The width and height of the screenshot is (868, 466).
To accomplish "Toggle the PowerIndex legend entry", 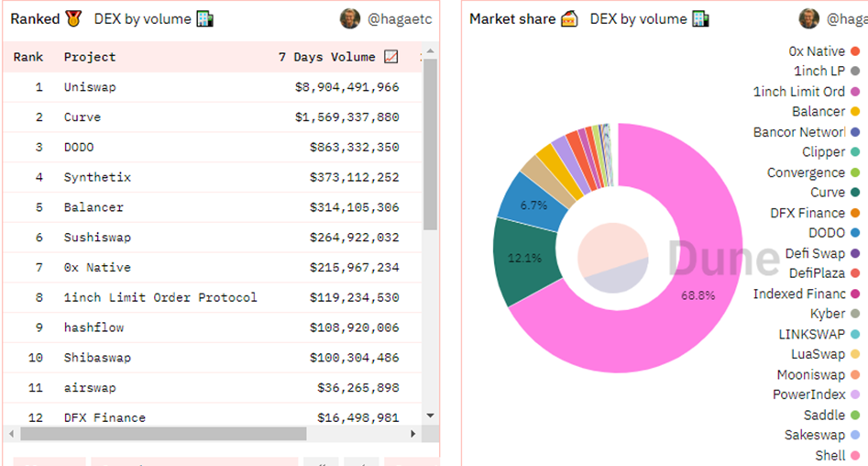I will 816,395.
